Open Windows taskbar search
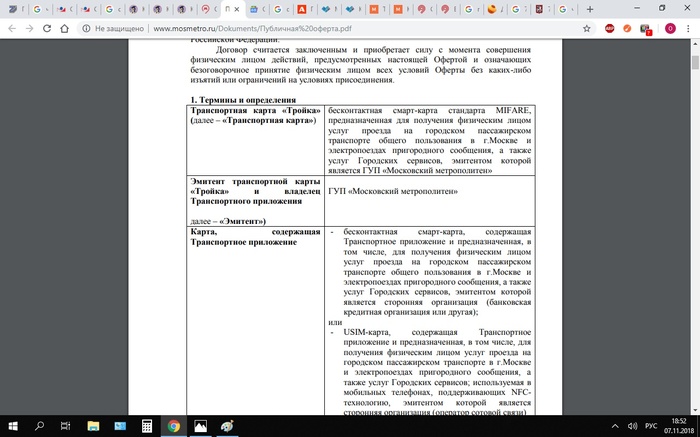The height and width of the screenshot is (437, 700). pos(38,426)
